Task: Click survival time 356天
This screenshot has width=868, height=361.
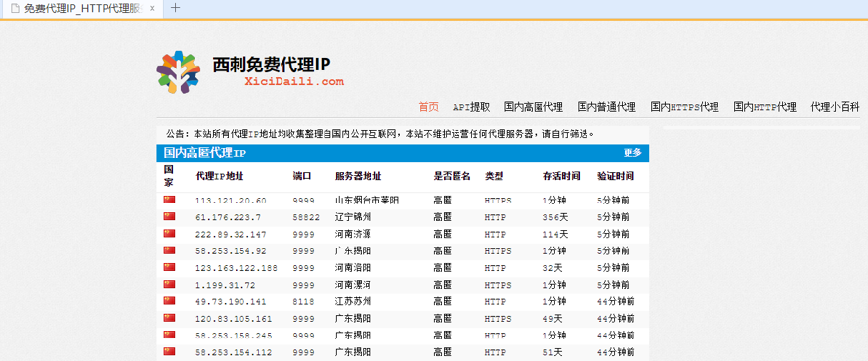Action: click(x=555, y=217)
